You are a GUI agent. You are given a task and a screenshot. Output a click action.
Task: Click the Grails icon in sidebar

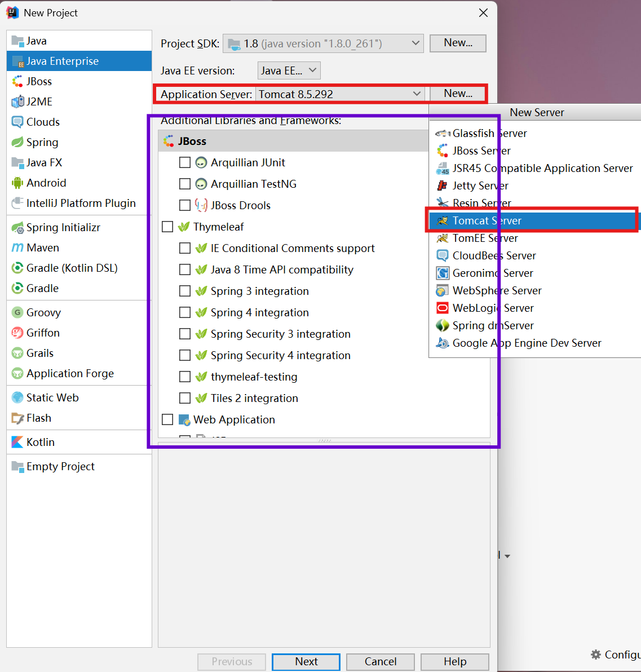17,353
